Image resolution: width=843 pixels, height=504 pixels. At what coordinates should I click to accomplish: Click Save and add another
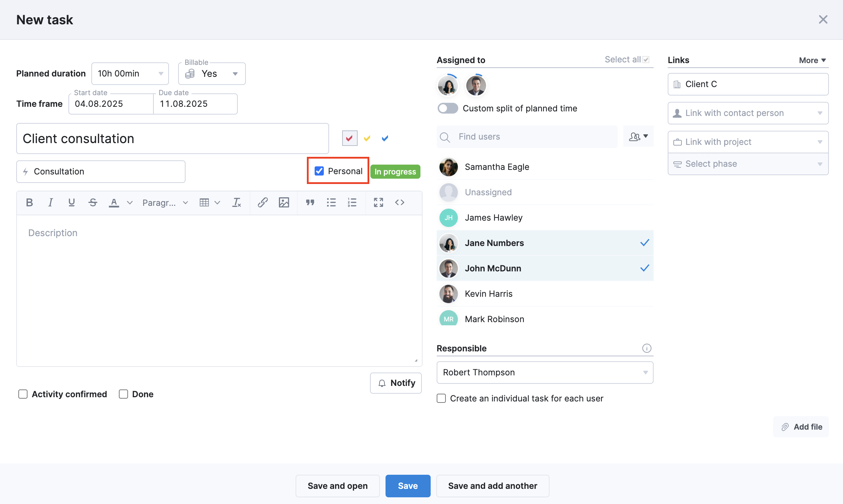[x=492, y=486]
